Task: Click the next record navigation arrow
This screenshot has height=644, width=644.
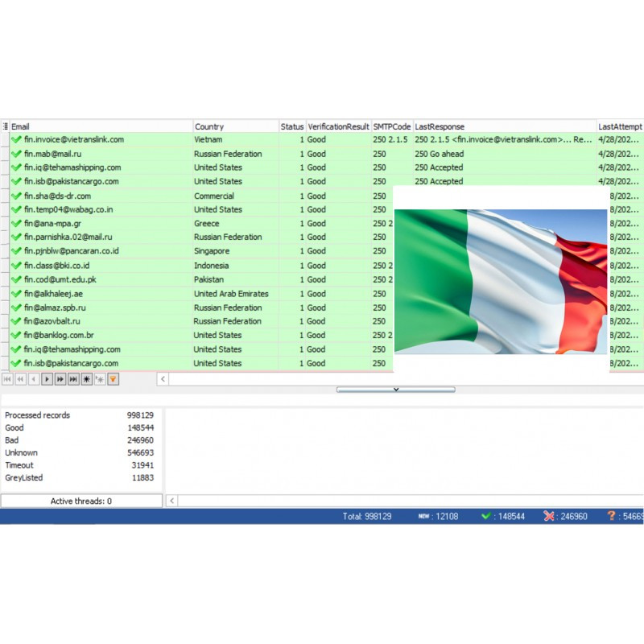Action: coord(47,379)
